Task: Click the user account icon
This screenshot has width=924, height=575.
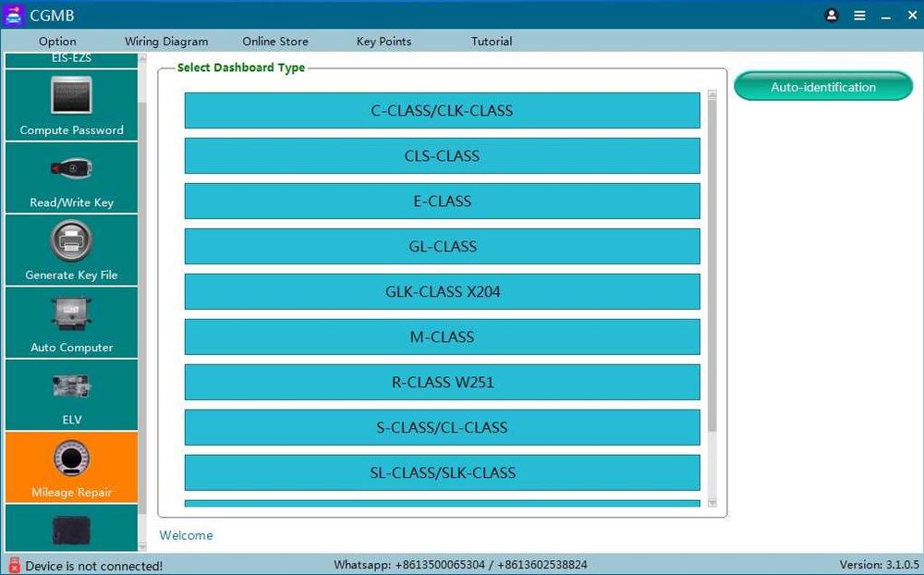Action: click(832, 16)
